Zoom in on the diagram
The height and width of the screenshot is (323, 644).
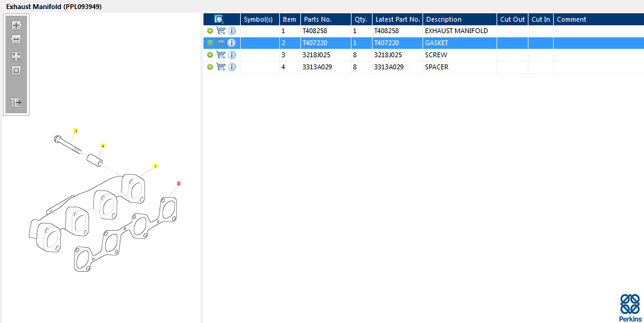click(16, 25)
